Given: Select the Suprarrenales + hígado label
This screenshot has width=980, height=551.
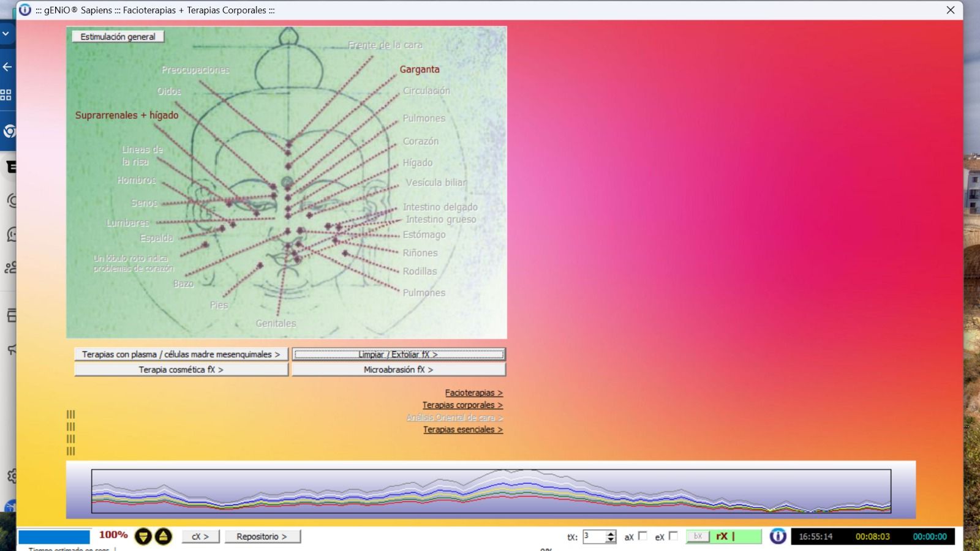Looking at the screenshot, I should point(127,115).
